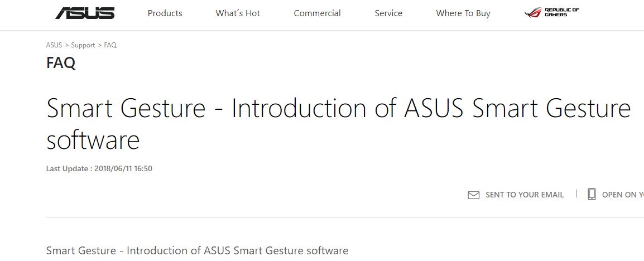
Task: Click SENT TO YOUR EMAIL text
Action: point(525,195)
